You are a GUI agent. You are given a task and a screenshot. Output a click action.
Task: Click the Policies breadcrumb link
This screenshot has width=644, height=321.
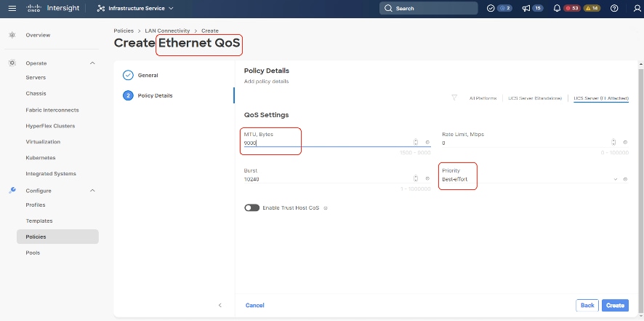pyautogui.click(x=124, y=31)
